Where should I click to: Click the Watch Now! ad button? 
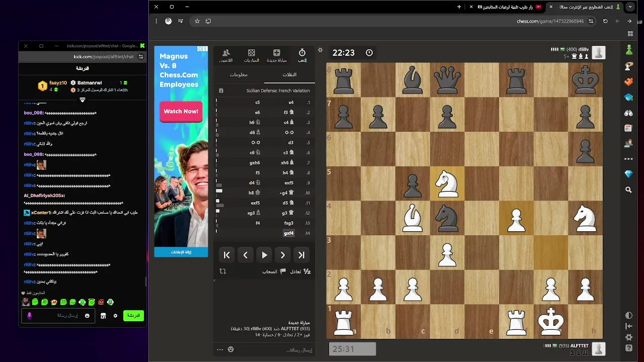click(181, 112)
